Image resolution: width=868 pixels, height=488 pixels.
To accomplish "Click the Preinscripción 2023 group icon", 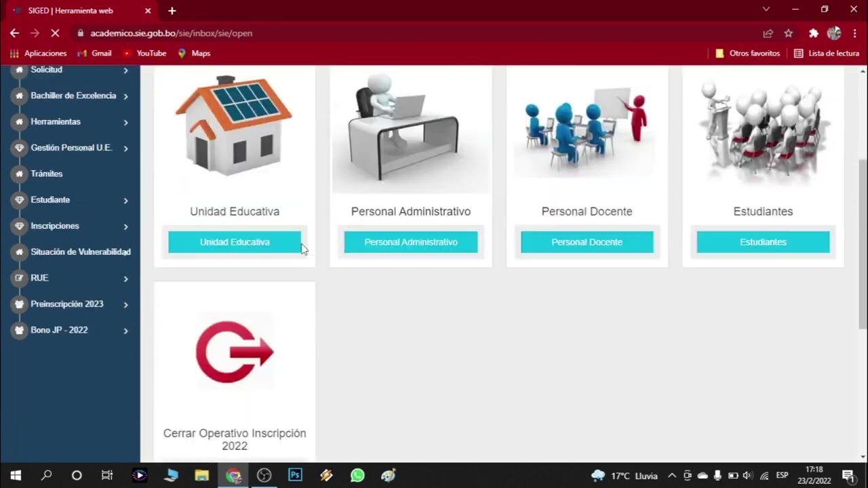I will [20, 304].
